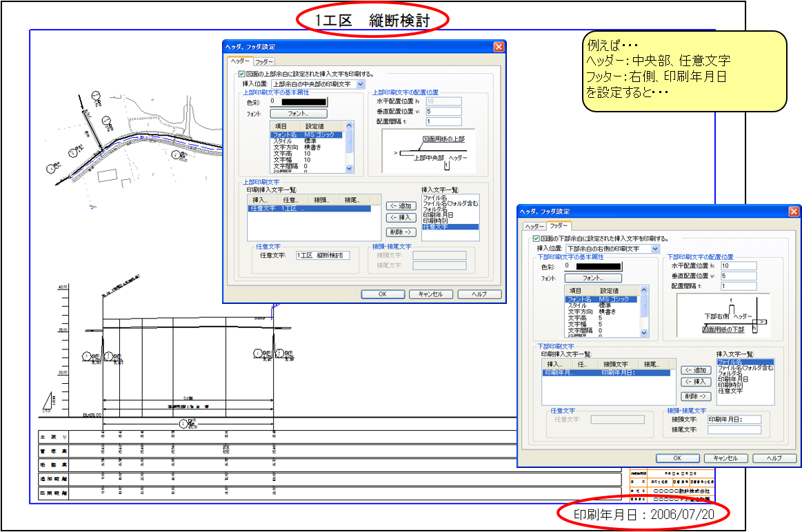Viewport: 802px width, 532px height.
Task: Select 任意文字 row in 上部印刷文字 inserted list
Action: point(308,208)
